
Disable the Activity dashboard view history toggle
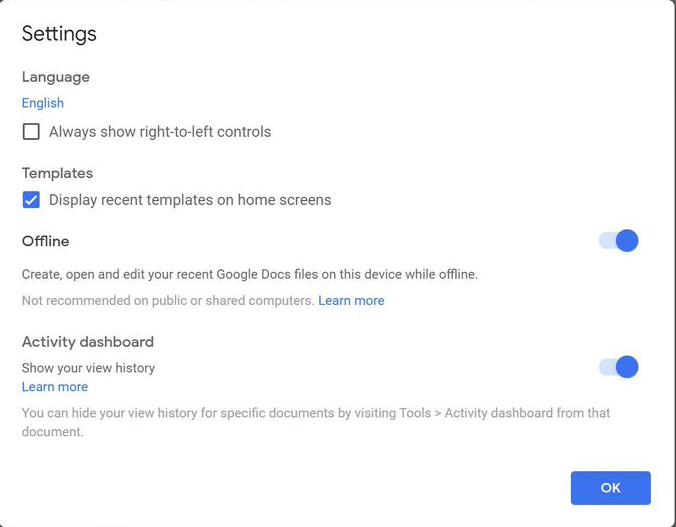click(619, 367)
